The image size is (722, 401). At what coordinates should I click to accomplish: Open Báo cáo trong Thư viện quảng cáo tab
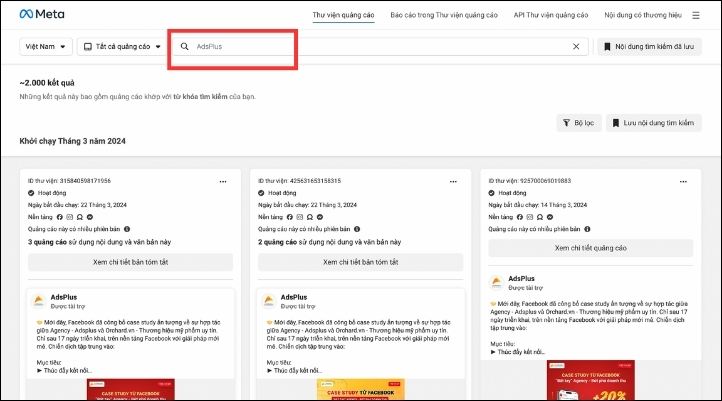point(444,15)
